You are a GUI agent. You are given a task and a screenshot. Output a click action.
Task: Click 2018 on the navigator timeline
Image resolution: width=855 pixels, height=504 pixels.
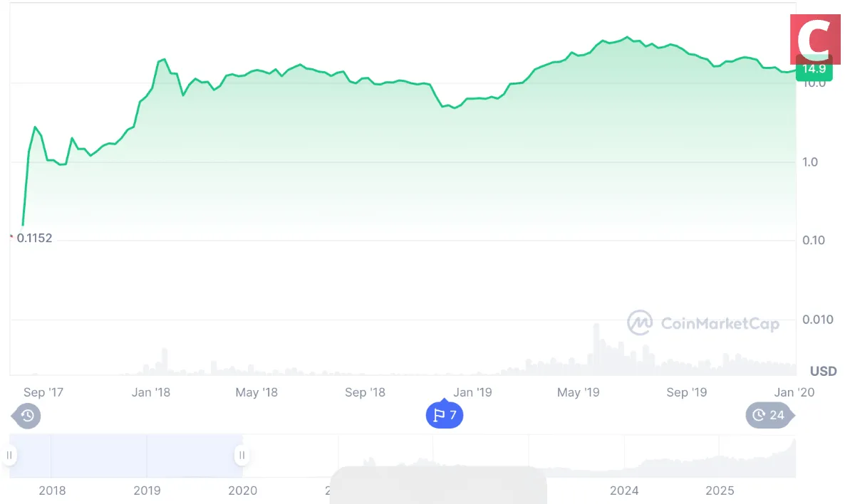point(52,490)
